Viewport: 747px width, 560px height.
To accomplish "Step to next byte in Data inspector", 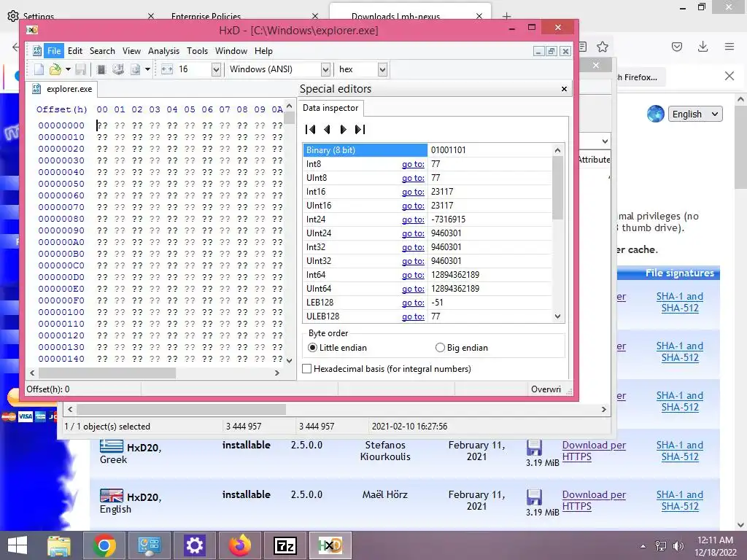I will tap(343, 129).
